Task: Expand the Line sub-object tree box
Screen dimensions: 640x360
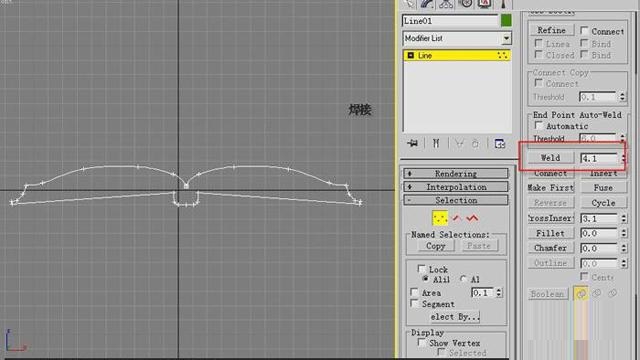Action: pos(411,55)
